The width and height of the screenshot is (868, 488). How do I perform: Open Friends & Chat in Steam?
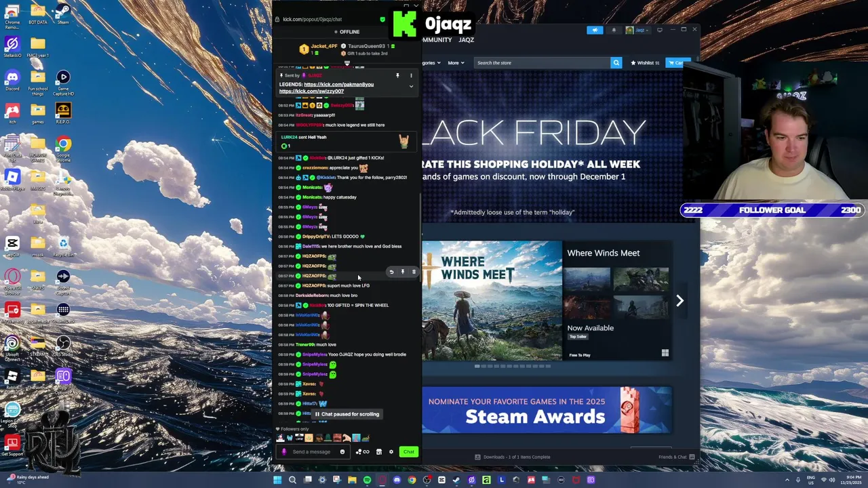click(676, 457)
